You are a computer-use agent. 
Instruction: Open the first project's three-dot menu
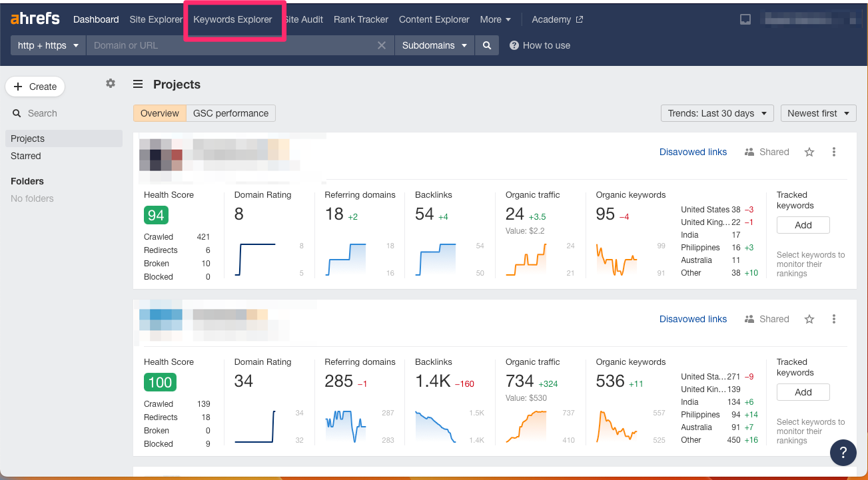(x=834, y=152)
